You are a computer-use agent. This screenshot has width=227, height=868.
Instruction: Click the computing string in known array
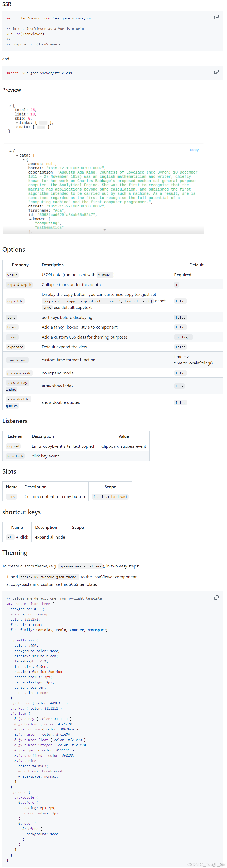pyautogui.click(x=48, y=223)
